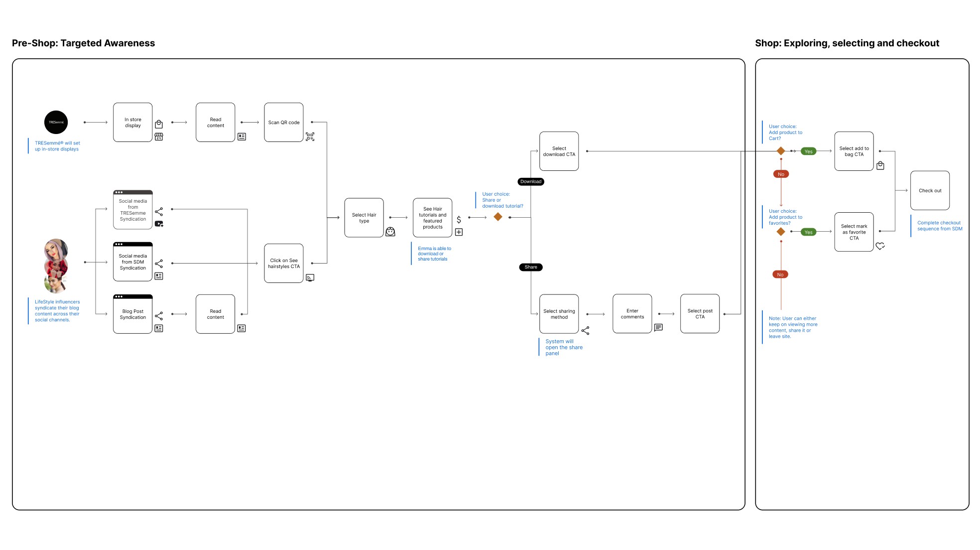Click the Add product to Cart decision diamond

point(781,151)
